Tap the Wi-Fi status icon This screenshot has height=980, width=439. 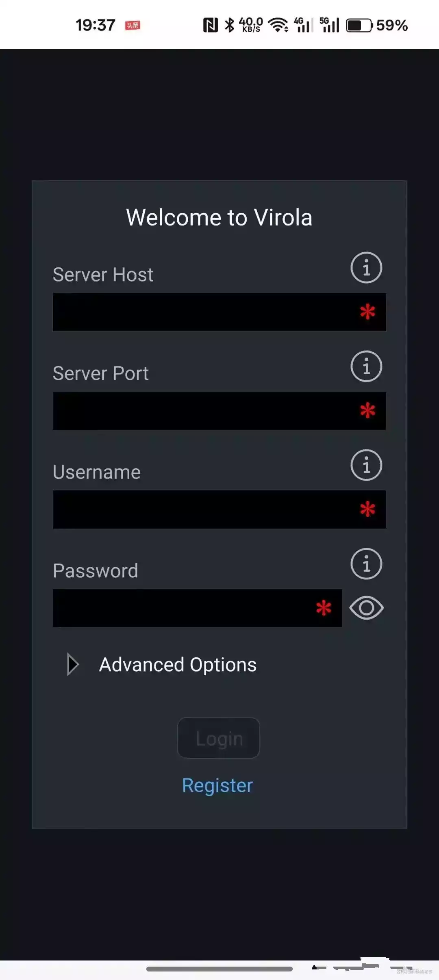point(279,25)
